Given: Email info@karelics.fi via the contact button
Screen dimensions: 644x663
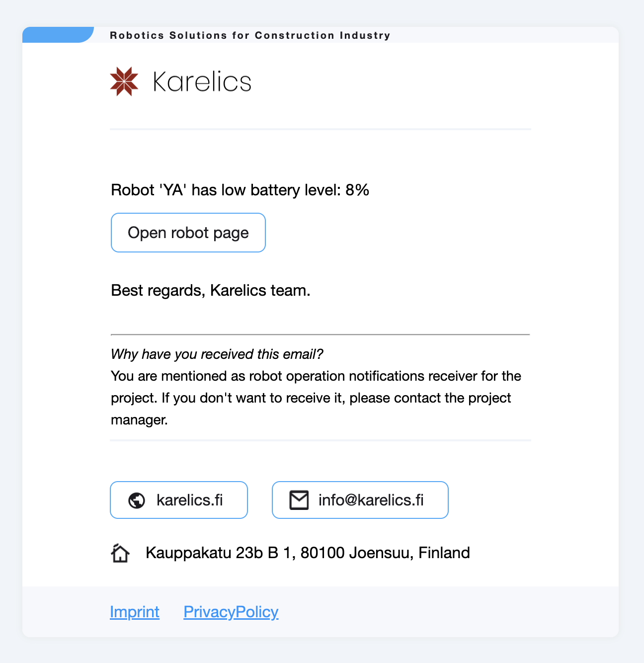Looking at the screenshot, I should point(360,500).
